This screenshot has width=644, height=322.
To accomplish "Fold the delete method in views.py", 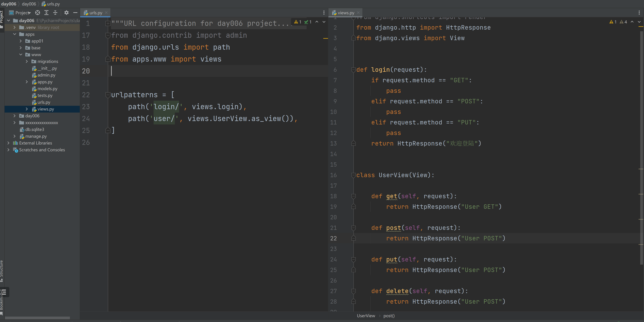I will coord(354,291).
